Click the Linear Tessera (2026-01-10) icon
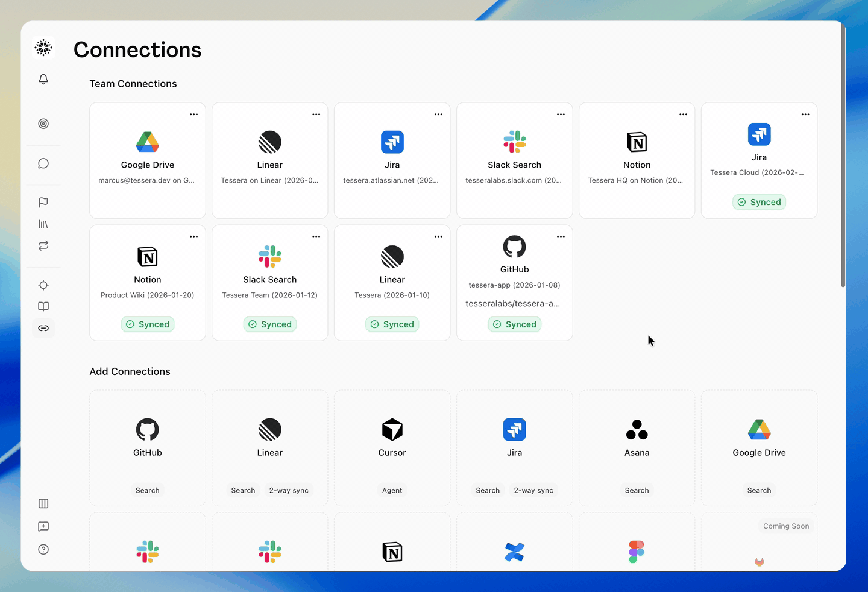The width and height of the screenshot is (868, 592). [392, 257]
